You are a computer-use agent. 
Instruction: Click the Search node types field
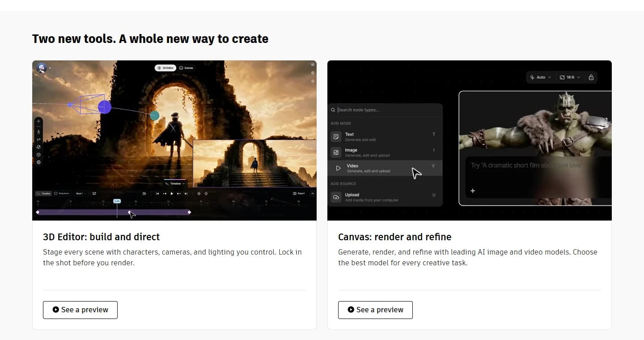pyautogui.click(x=386, y=110)
